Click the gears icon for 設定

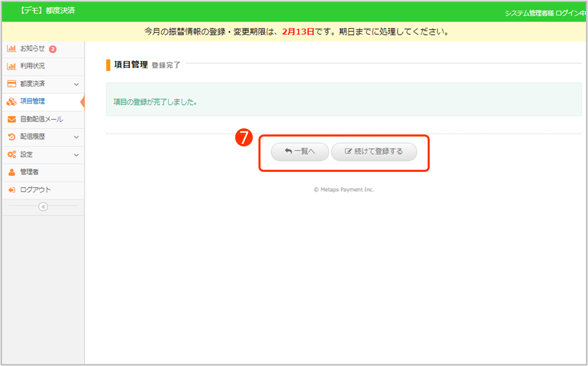[x=11, y=155]
